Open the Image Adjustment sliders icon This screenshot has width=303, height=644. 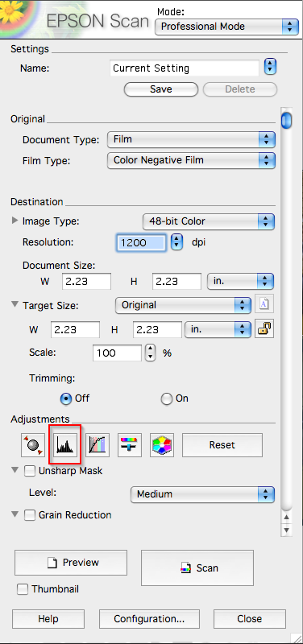point(130,445)
